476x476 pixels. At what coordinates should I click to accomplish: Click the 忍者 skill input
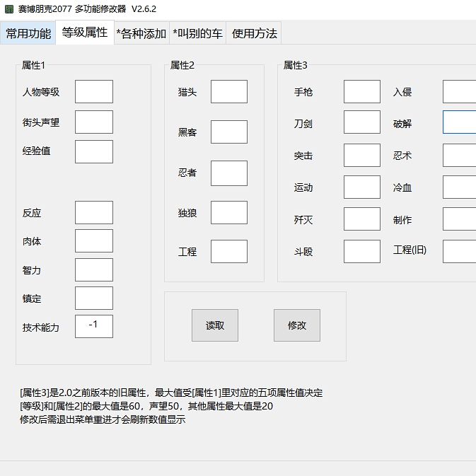point(229,173)
